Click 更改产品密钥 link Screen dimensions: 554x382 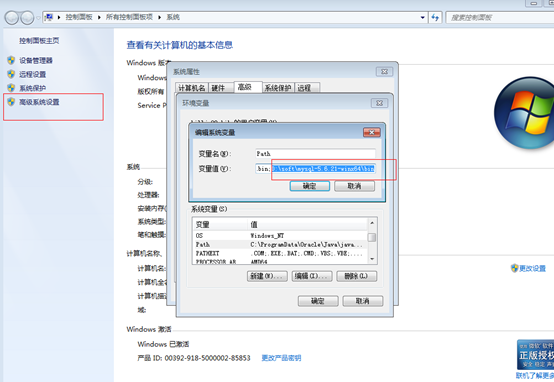(x=282, y=358)
